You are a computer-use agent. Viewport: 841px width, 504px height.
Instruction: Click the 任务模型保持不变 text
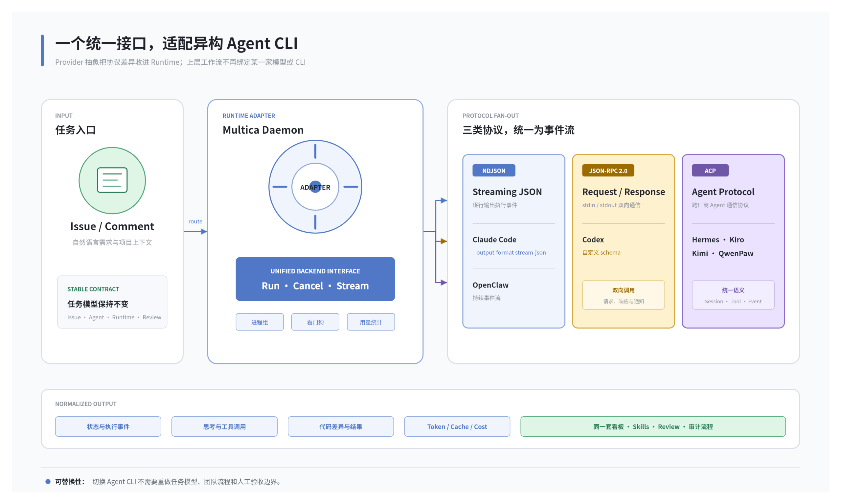point(98,304)
